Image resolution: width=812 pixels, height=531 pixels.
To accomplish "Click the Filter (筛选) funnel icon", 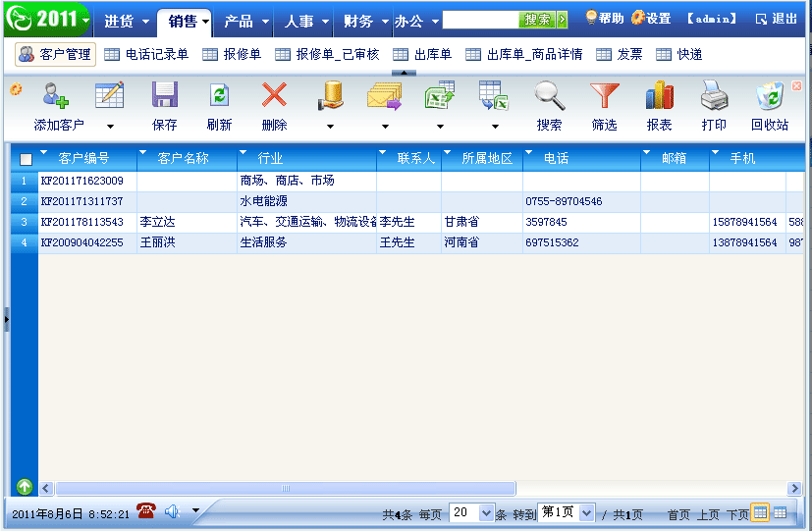I will click(605, 96).
